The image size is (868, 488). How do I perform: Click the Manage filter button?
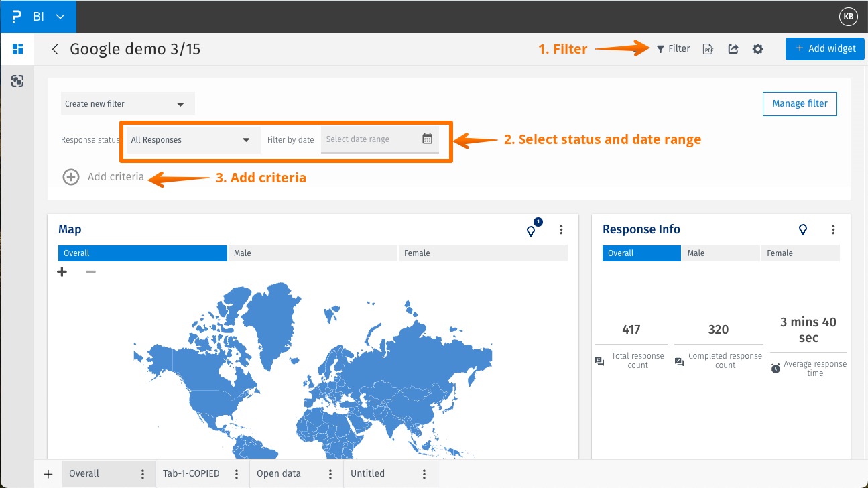click(800, 103)
